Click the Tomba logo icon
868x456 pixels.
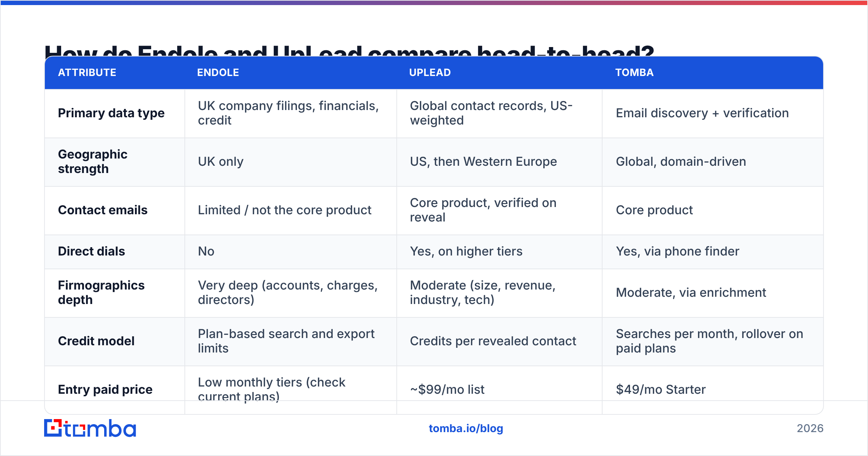tap(90, 428)
